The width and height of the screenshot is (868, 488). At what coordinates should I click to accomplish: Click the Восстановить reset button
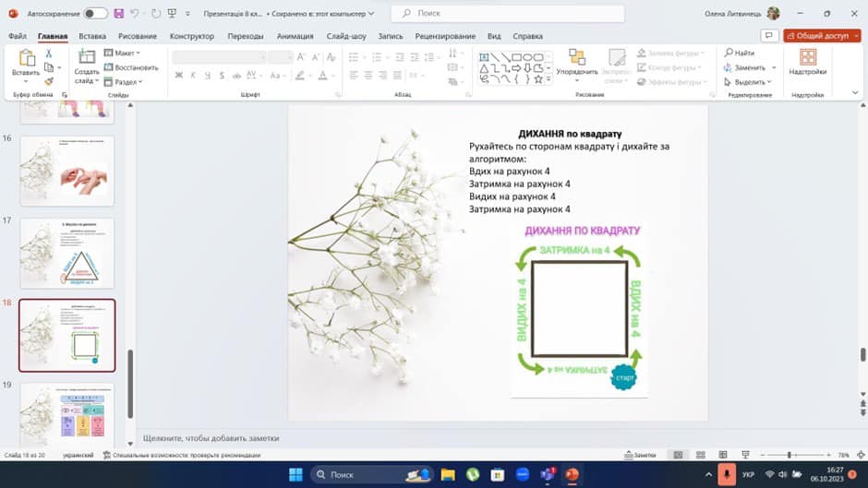131,67
